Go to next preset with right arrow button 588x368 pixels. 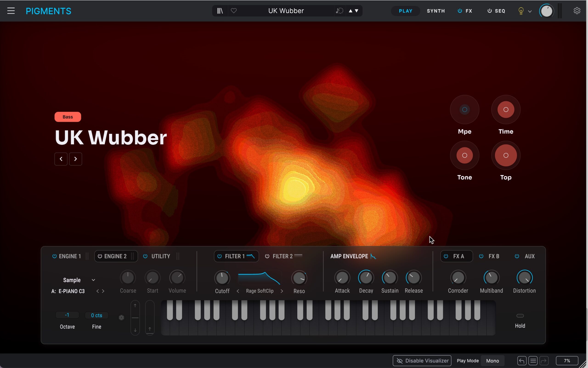pyautogui.click(x=75, y=159)
